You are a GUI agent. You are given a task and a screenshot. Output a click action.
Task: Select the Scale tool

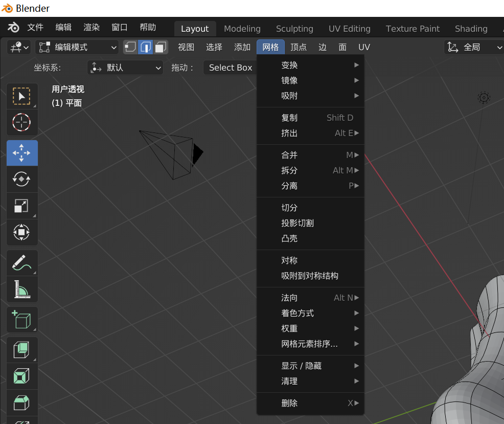pos(21,206)
